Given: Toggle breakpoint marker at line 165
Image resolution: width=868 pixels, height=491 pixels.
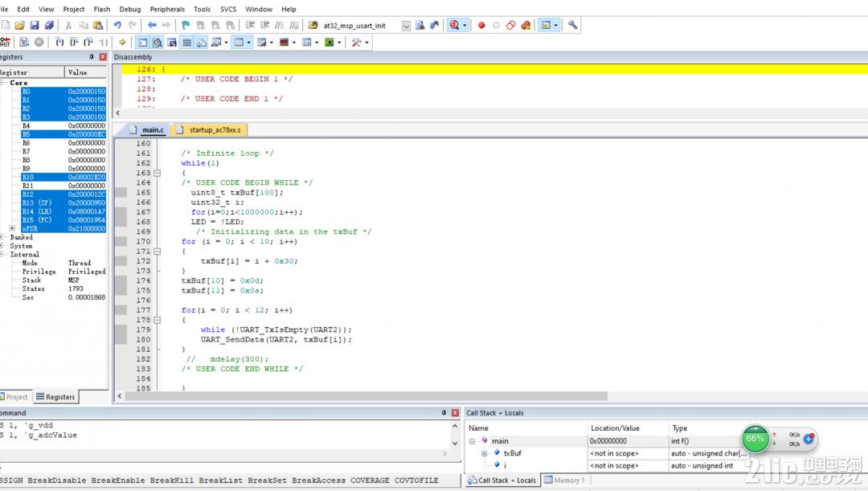Looking at the screenshot, I should (121, 193).
